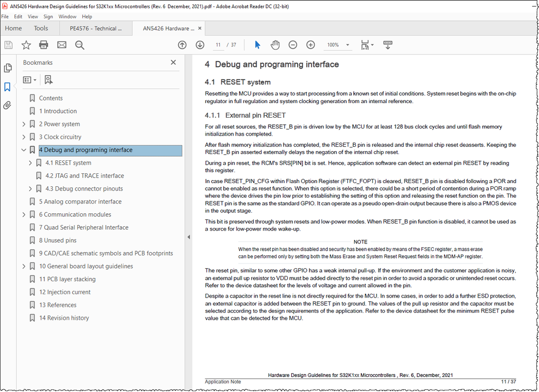Go to 14 Revision history bookmark
Image resolution: width=539 pixels, height=392 pixels.
[x=64, y=318]
